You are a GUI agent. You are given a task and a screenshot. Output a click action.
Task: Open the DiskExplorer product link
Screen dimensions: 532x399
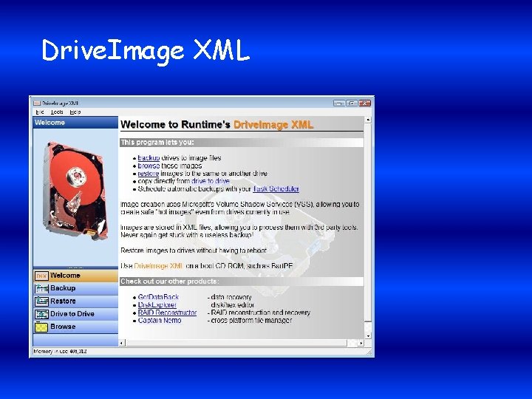157,305
